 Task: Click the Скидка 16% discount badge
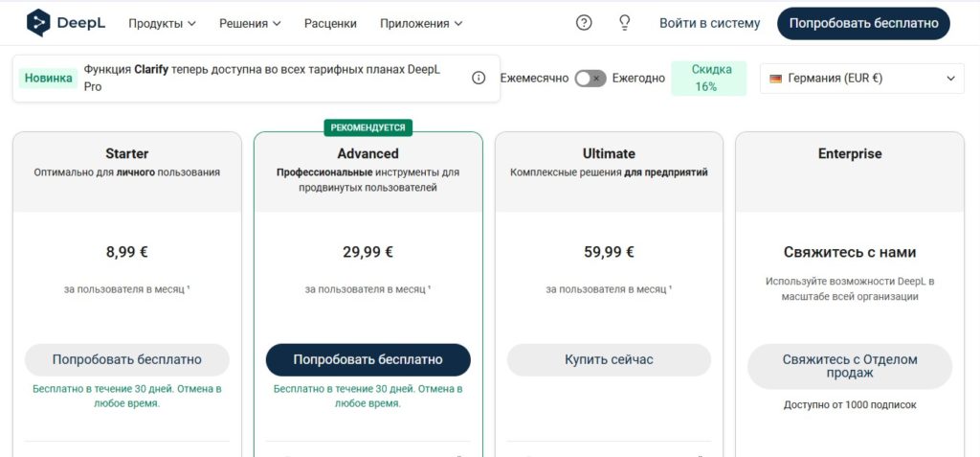click(709, 79)
